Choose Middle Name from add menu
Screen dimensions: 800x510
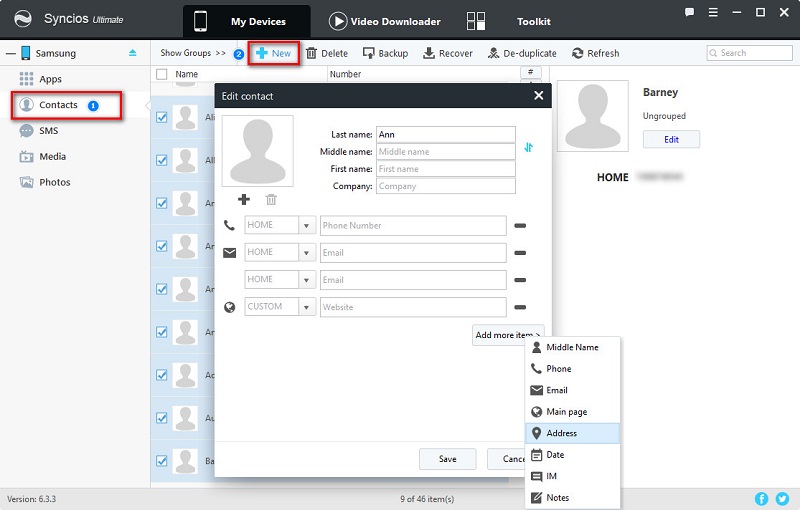572,347
